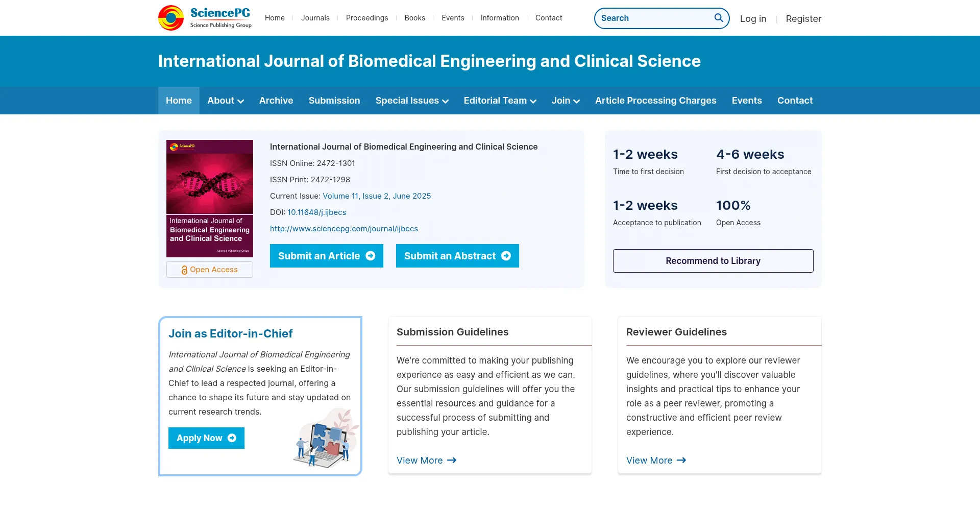Follow the DOI 10.11648/j.ijbecs link
The image size is (980, 507).
click(x=316, y=212)
